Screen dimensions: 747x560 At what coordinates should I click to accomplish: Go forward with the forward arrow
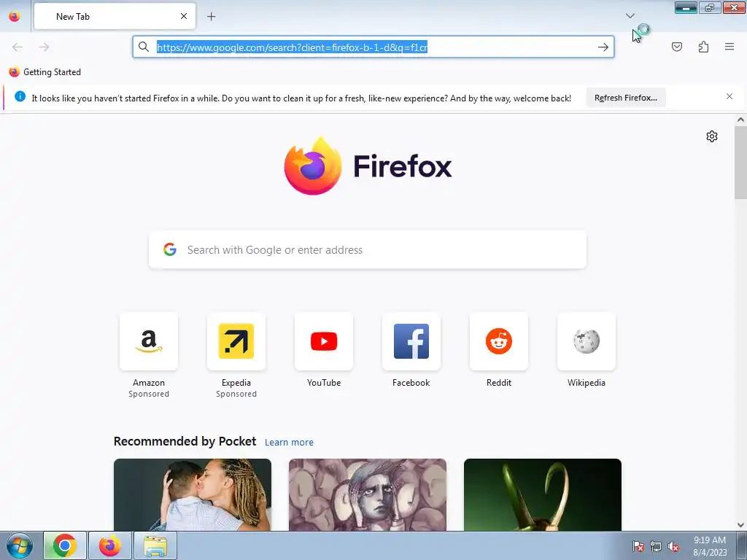click(44, 47)
